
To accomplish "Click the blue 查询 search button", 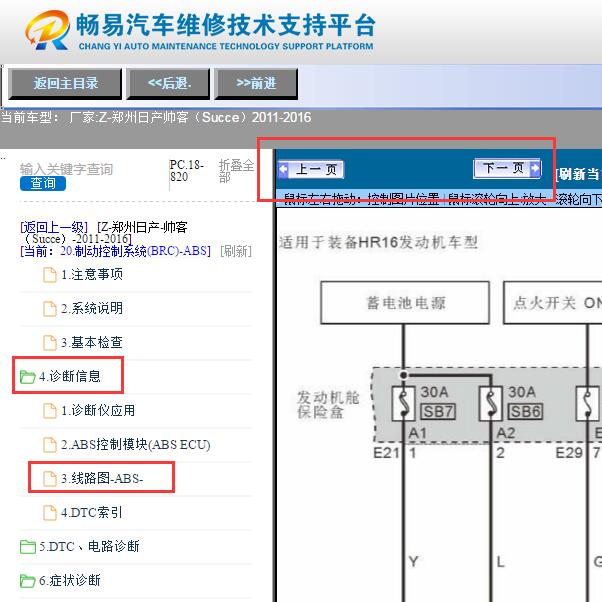I will [x=43, y=184].
